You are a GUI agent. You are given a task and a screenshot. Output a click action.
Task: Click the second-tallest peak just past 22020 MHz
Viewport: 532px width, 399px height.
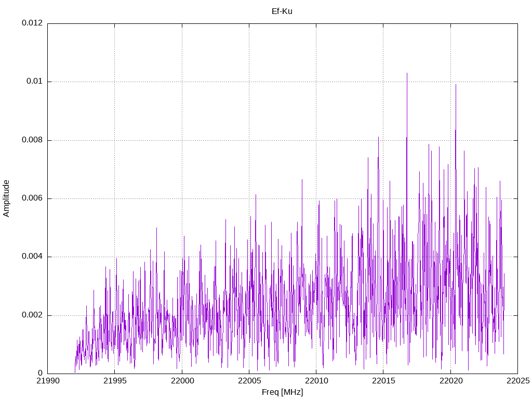(x=456, y=85)
